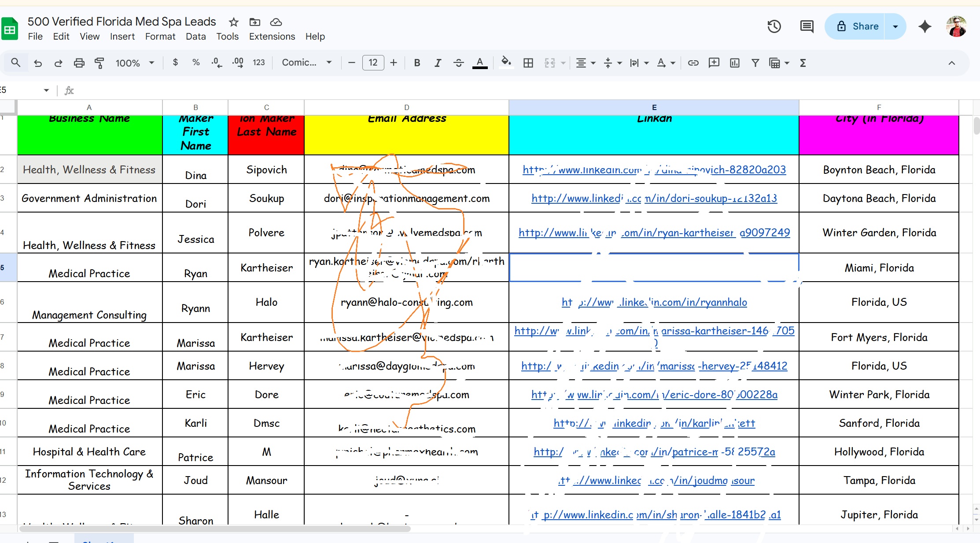Viewport: 980px width, 543px height.
Task: Click the Insert chart icon
Action: coord(735,63)
